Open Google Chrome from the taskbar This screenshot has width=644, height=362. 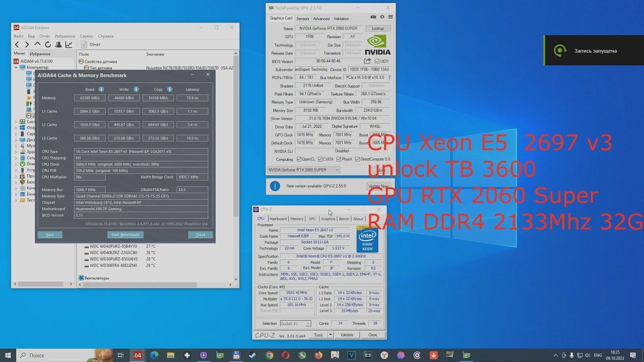coord(269,355)
